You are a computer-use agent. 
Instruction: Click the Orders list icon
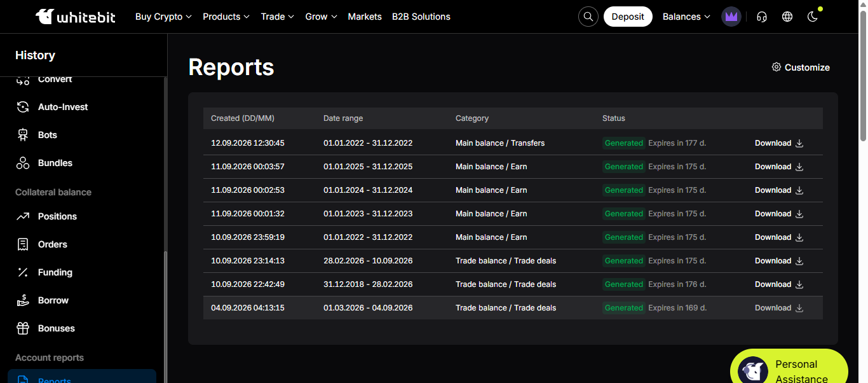[x=23, y=244]
